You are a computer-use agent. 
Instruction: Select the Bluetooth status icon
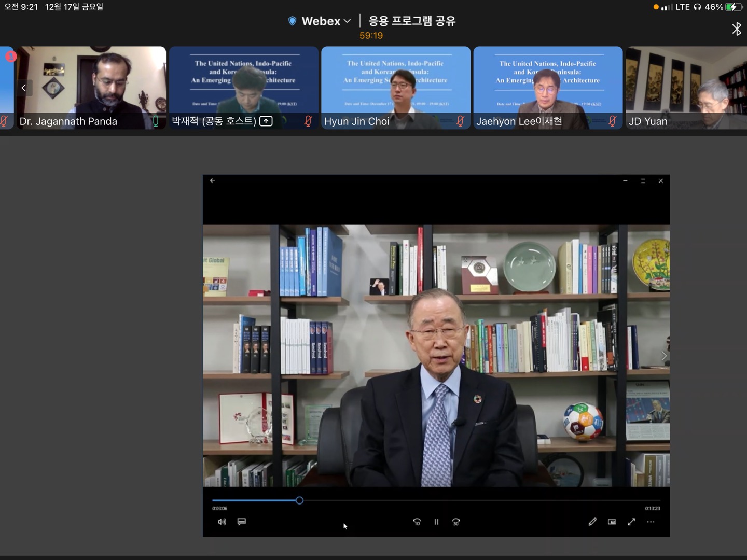[x=737, y=30]
